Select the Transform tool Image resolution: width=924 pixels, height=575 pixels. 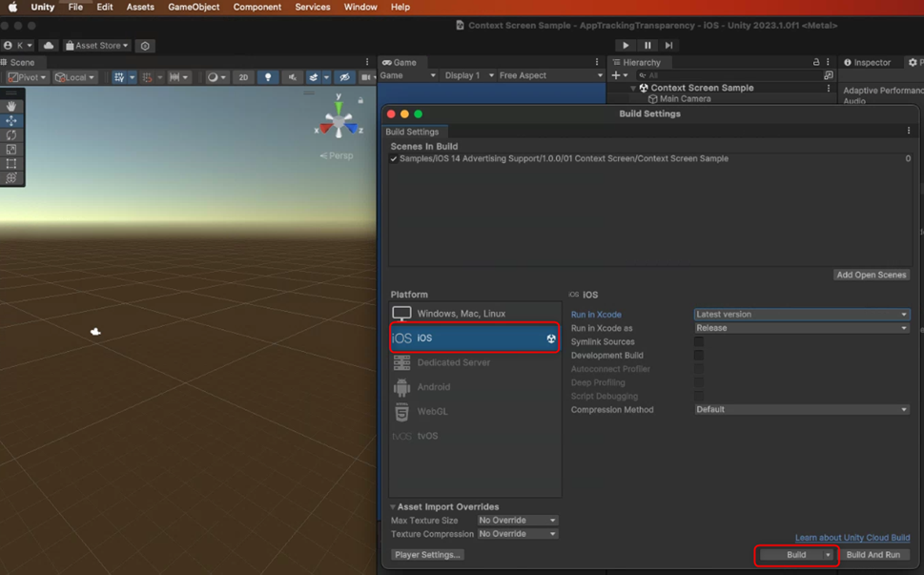[x=11, y=178]
